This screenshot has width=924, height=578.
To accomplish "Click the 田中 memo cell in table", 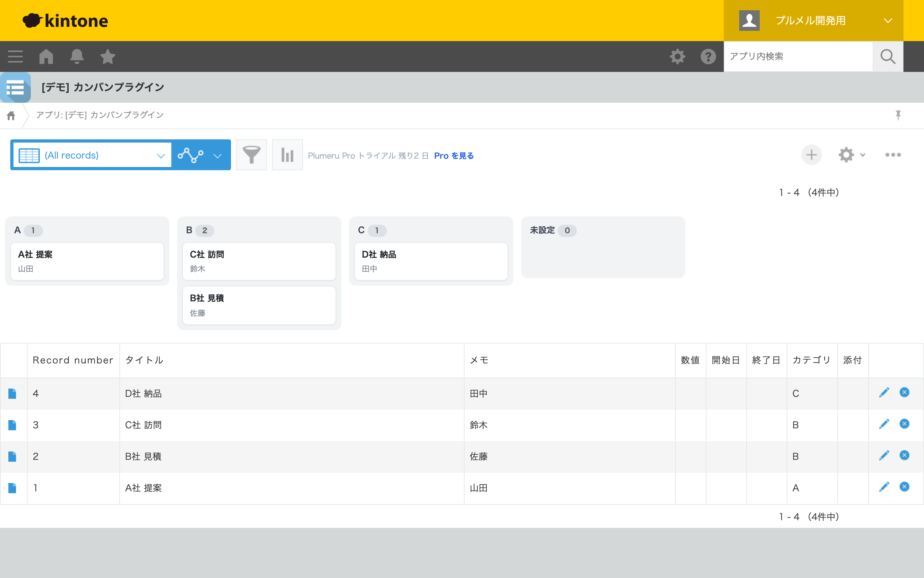I will [569, 394].
